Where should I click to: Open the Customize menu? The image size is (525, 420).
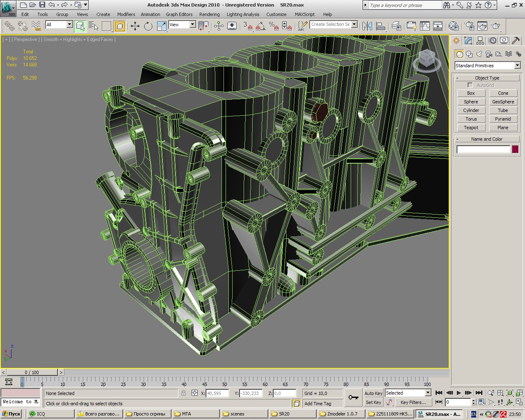pyautogui.click(x=276, y=14)
